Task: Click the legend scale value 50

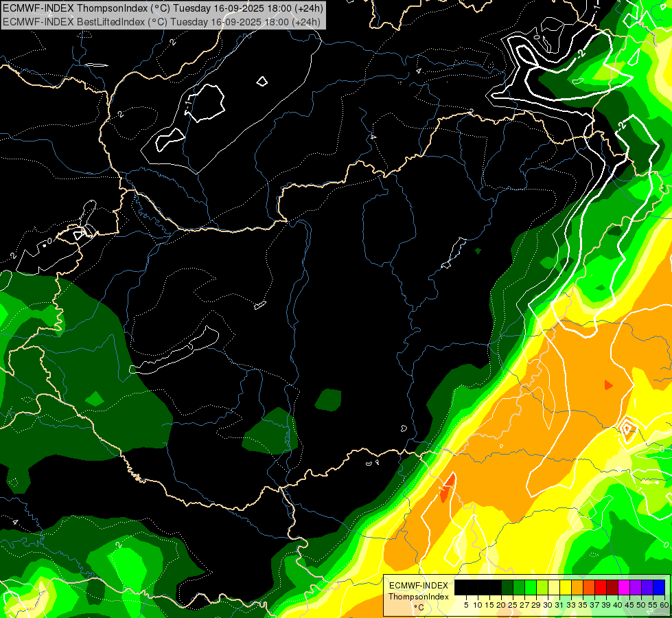Action: click(641, 605)
